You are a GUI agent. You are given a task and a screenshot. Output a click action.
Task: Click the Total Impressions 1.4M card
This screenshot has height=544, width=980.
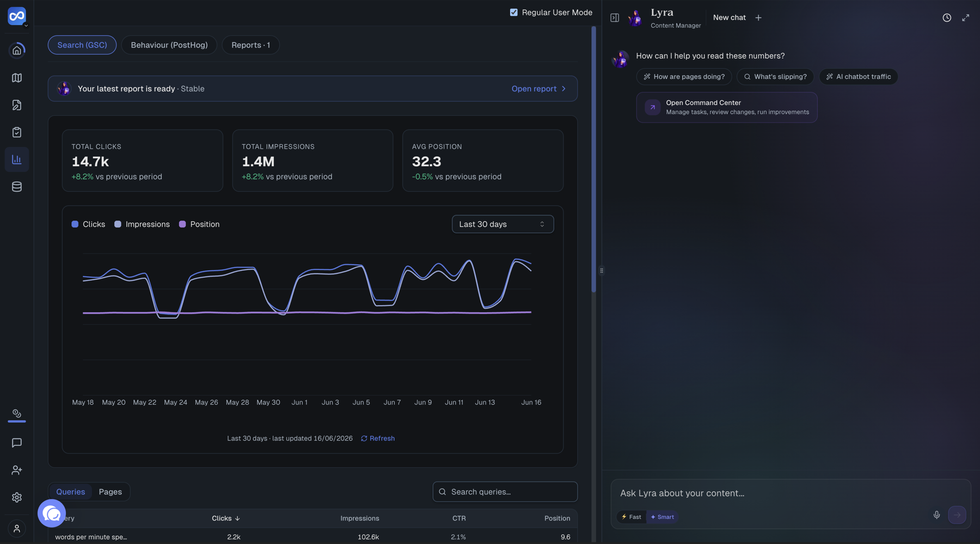point(313,161)
